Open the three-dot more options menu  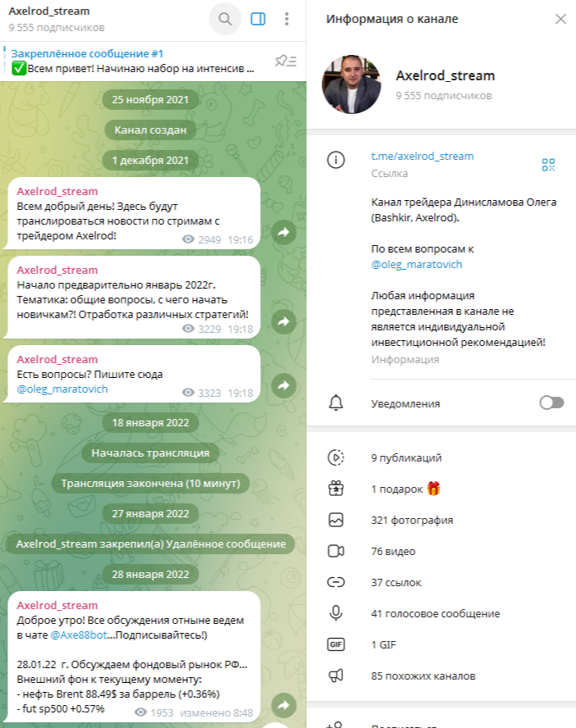coord(286,19)
